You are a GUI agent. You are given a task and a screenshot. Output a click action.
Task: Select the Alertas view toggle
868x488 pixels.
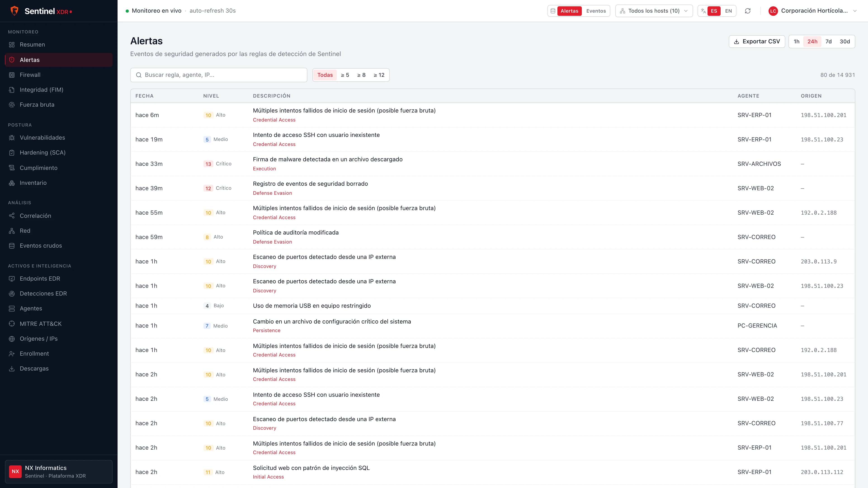(569, 11)
